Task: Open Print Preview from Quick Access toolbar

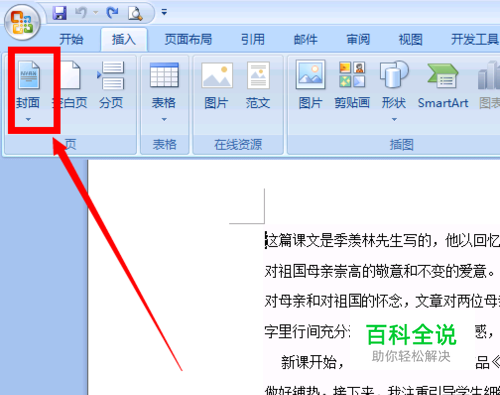Action: (135, 13)
